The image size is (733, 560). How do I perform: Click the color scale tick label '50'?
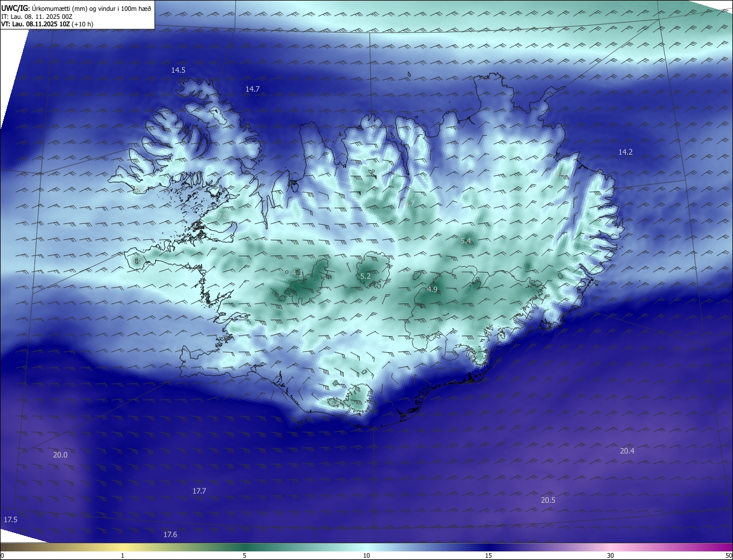click(728, 555)
